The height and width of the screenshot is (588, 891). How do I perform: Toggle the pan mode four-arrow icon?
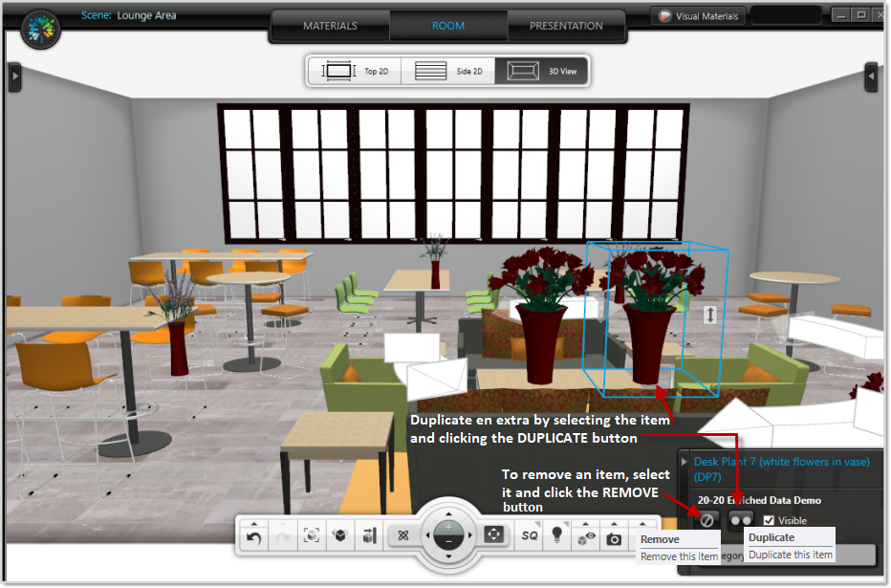point(493,534)
